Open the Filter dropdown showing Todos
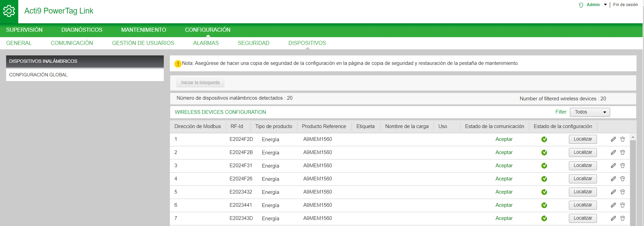This screenshot has width=644, height=226. point(590,112)
